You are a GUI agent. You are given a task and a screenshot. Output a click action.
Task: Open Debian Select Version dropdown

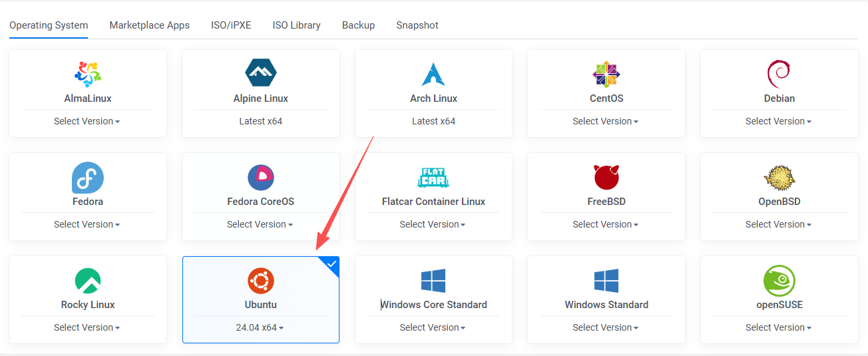(x=778, y=121)
